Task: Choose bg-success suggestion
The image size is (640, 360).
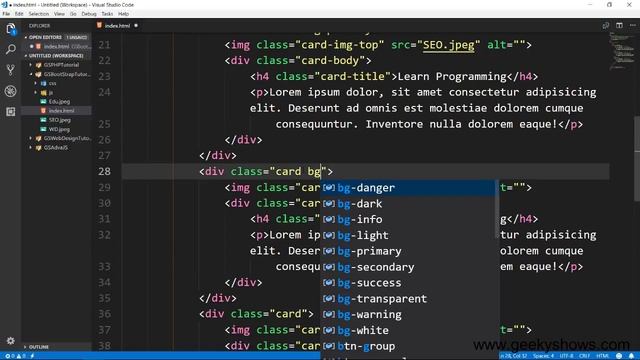Action: coord(408,283)
